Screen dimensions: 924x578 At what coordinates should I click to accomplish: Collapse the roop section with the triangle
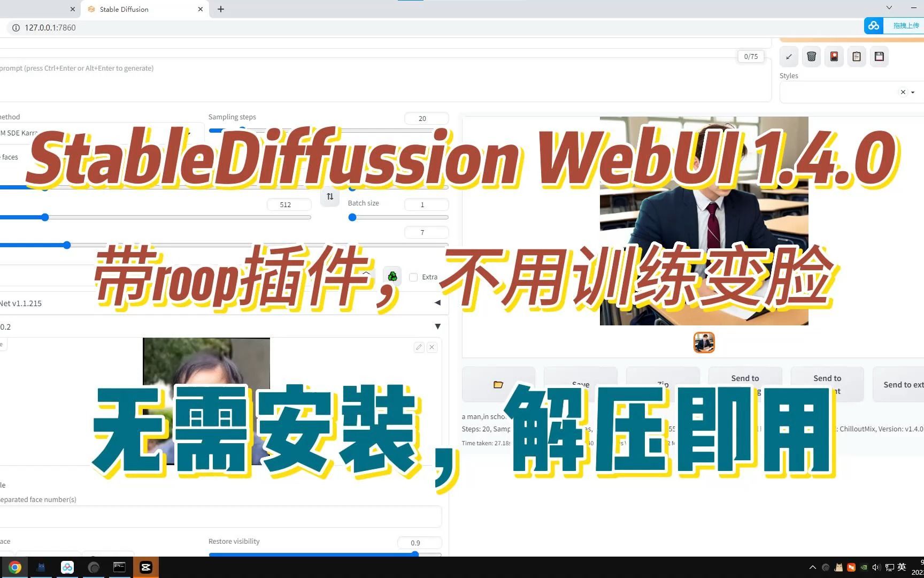437,326
